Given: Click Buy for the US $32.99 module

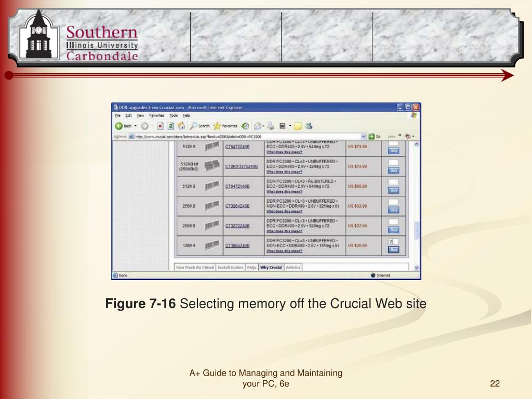Looking at the screenshot, I should coord(394,210).
